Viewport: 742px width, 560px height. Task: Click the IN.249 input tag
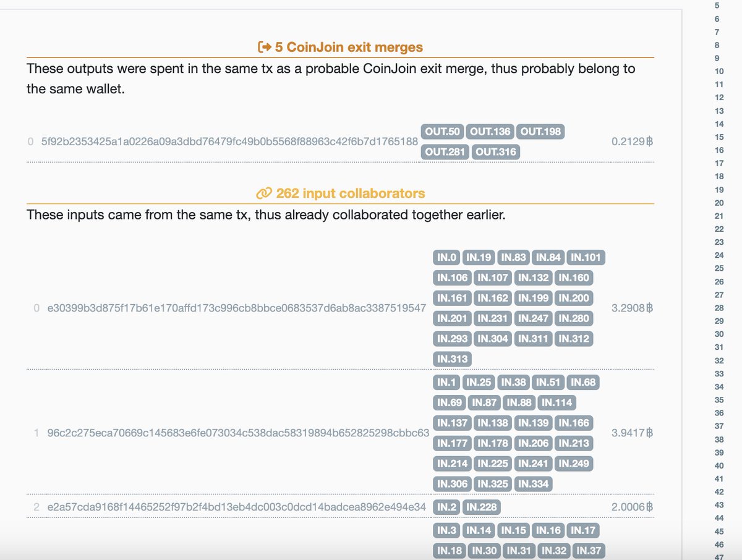point(573,464)
